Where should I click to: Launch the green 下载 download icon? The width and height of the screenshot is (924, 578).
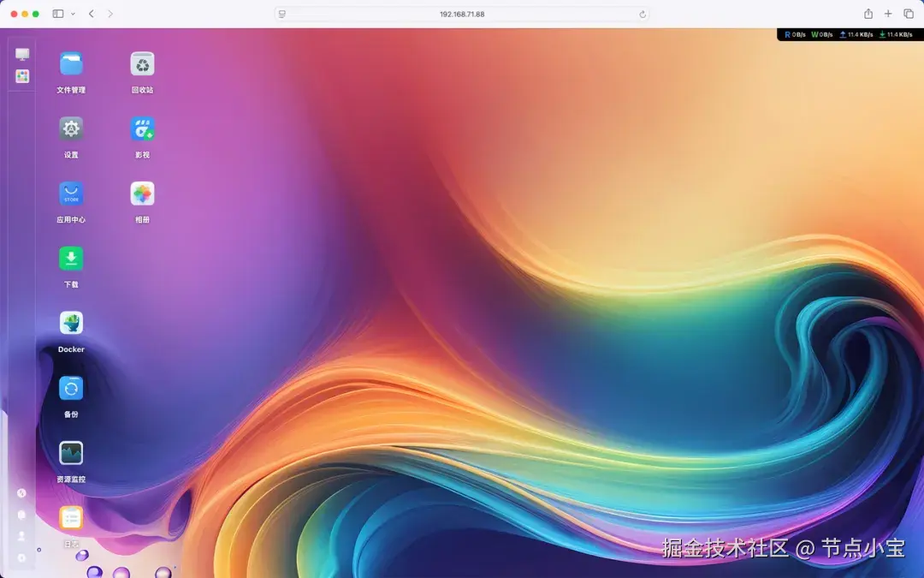point(71,259)
